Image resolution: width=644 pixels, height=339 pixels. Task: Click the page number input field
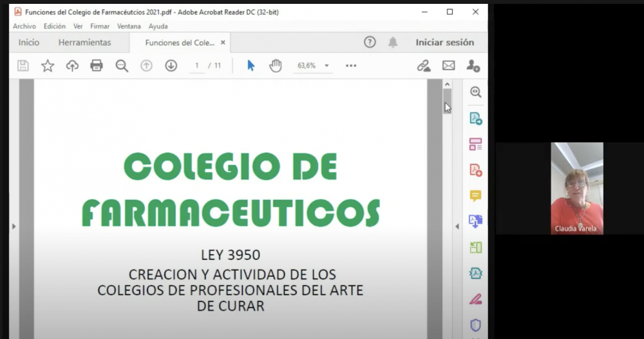196,66
